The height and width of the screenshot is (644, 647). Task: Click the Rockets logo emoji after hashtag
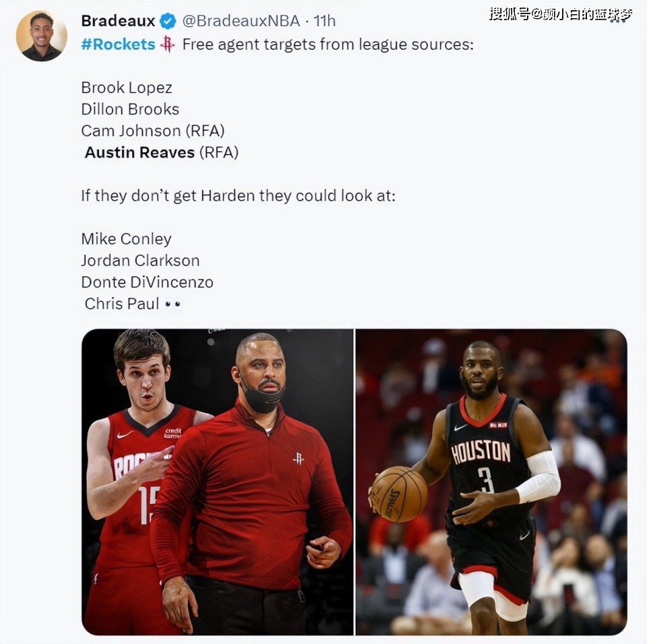pos(167,44)
